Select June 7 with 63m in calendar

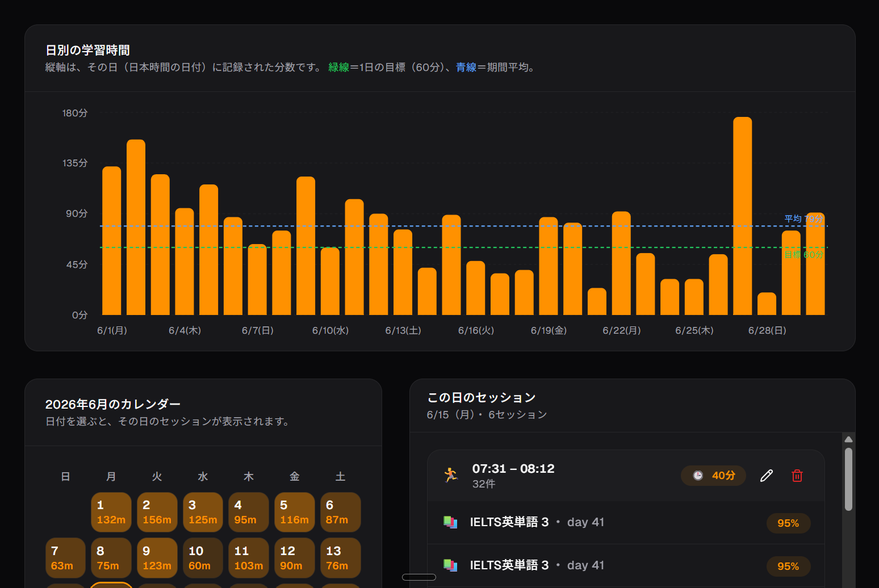point(65,558)
